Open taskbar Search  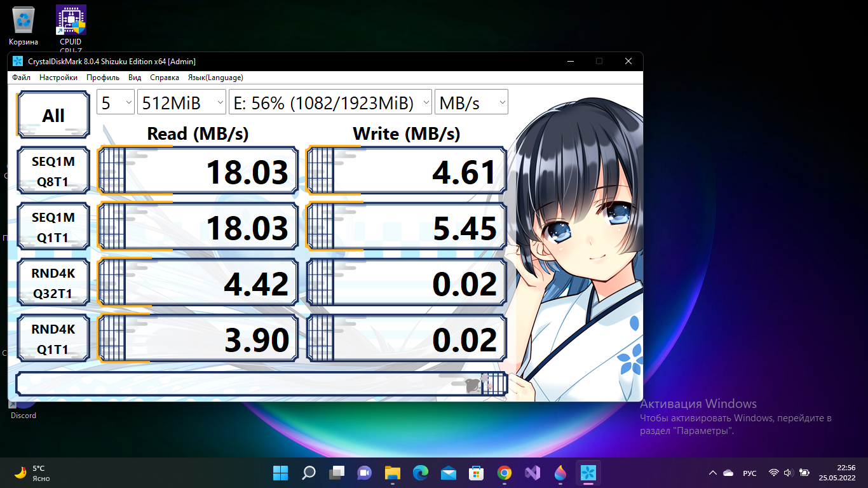pos(308,473)
